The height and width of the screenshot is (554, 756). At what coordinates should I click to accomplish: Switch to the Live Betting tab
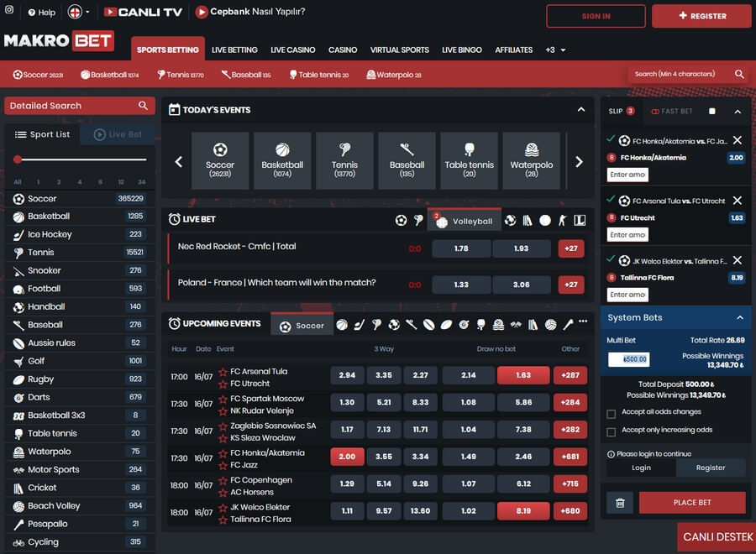[x=234, y=50]
